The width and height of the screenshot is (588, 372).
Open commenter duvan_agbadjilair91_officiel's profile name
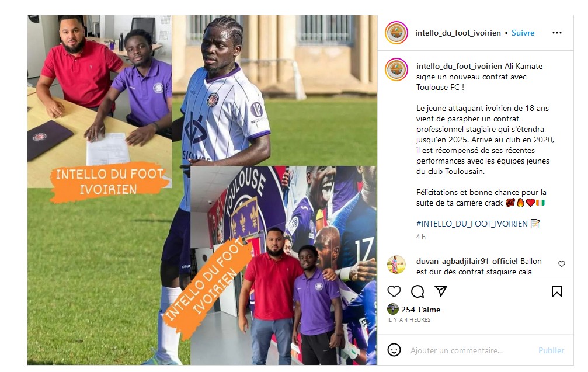pyautogui.click(x=467, y=261)
